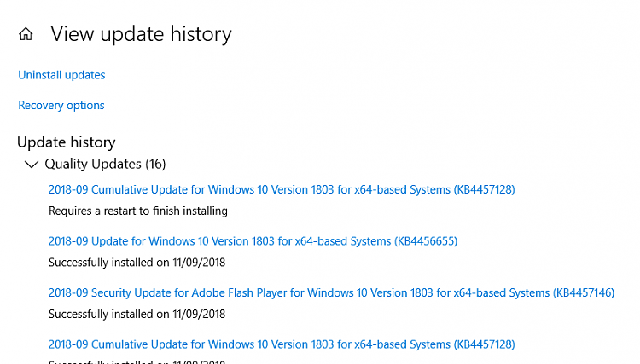Viewport: 640px width, 364px height.
Task: Click the View update history title
Action: [141, 34]
